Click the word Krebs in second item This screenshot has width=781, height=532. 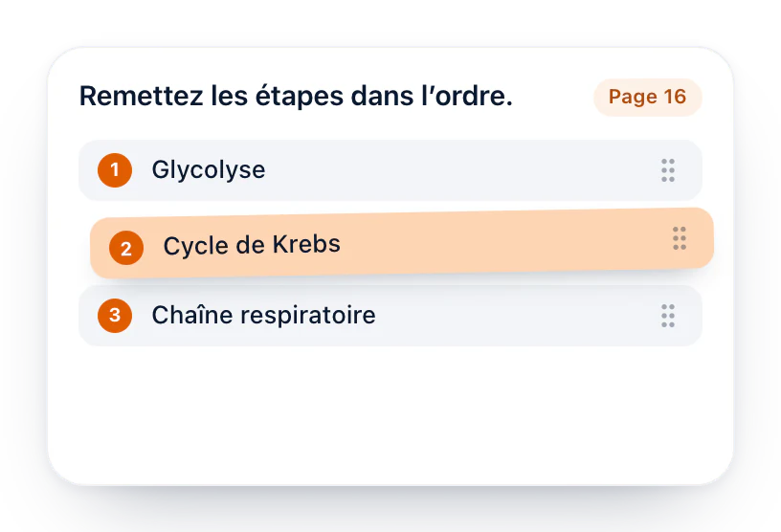click(306, 244)
